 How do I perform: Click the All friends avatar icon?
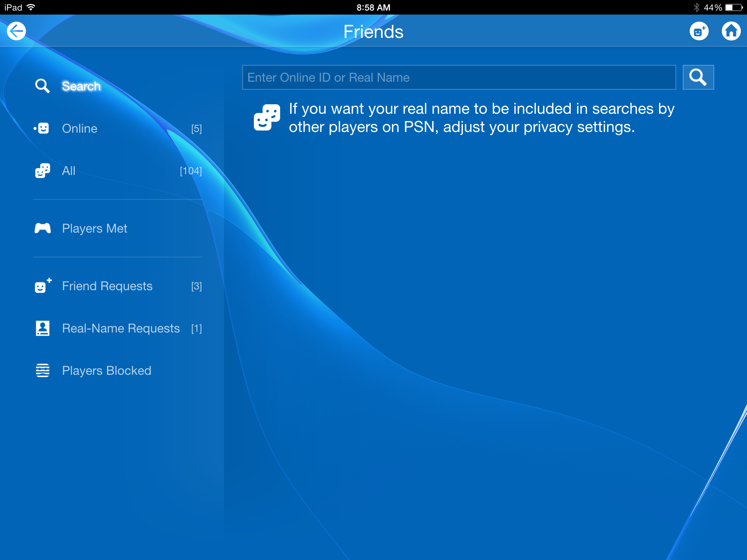pyautogui.click(x=42, y=171)
